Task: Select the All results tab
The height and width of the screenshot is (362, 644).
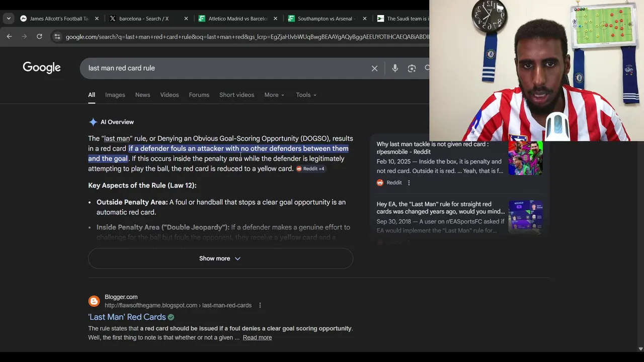Action: [x=92, y=95]
